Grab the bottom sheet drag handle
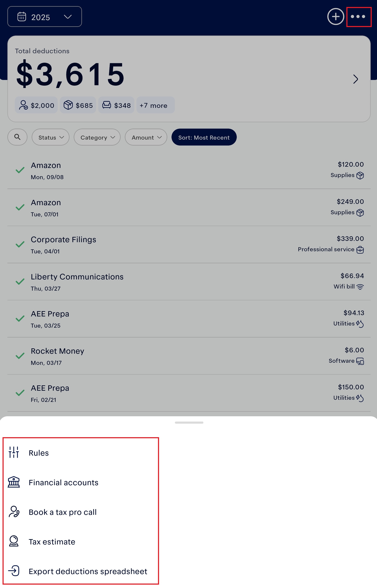The height and width of the screenshot is (588, 377). click(x=189, y=423)
